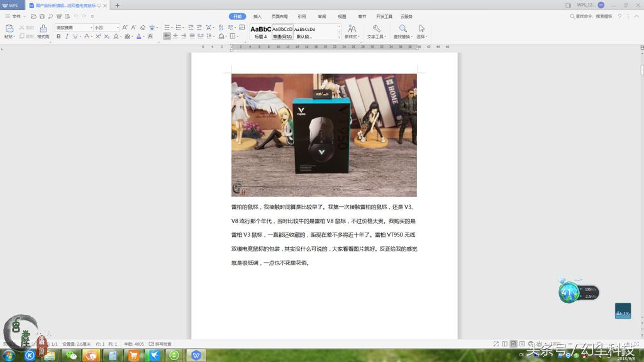Click the character shading A icon
The image size is (644, 362).
point(150,36)
